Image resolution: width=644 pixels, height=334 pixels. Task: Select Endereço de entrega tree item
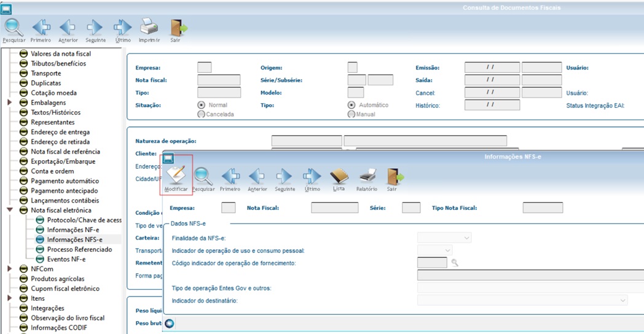(x=60, y=132)
